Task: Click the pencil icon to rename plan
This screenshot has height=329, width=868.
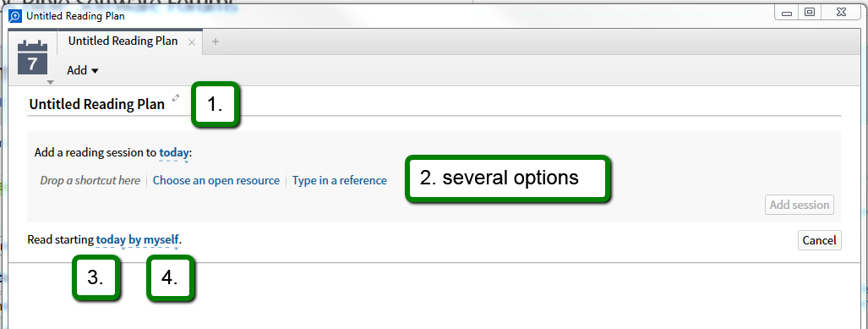Action: (176, 98)
